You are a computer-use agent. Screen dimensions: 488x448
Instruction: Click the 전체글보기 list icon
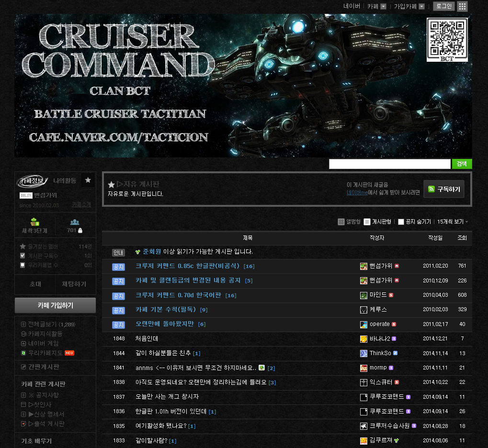(23, 325)
